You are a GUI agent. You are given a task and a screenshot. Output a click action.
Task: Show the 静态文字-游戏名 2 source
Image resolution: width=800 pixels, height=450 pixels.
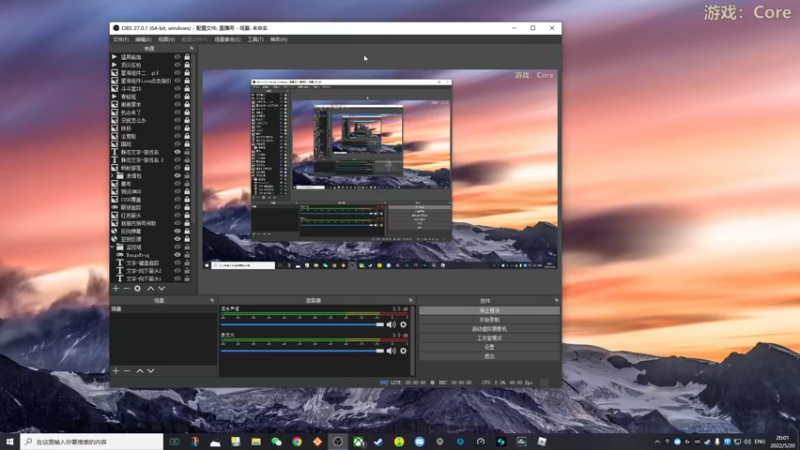pyautogui.click(x=178, y=160)
